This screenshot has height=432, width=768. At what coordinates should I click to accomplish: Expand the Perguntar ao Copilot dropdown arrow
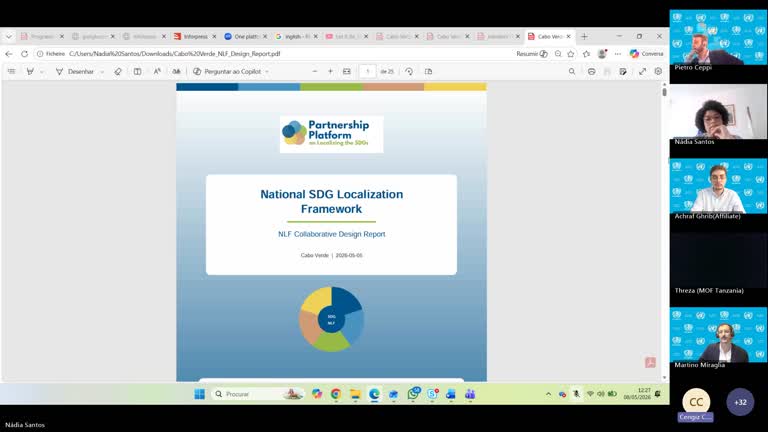click(x=267, y=72)
